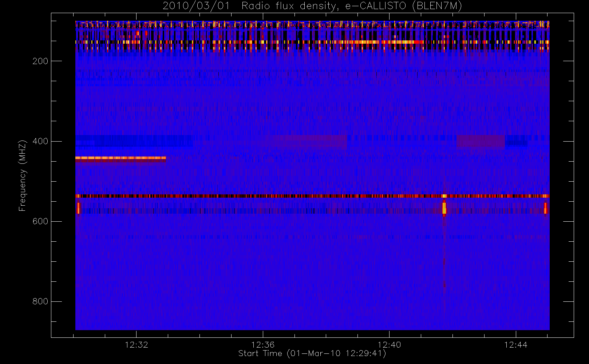Viewport: 589px width, 364px height.
Task: Click the 12:44 time tick label
Action: (x=516, y=345)
